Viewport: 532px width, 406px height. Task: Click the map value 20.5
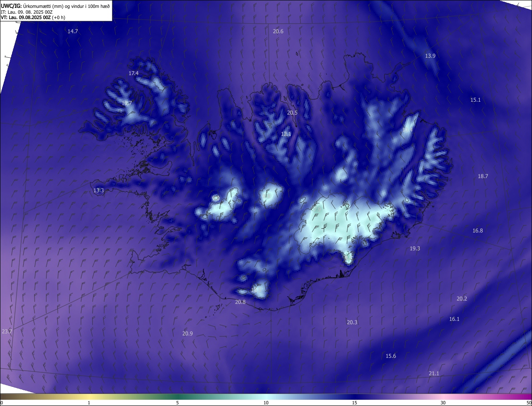292,113
